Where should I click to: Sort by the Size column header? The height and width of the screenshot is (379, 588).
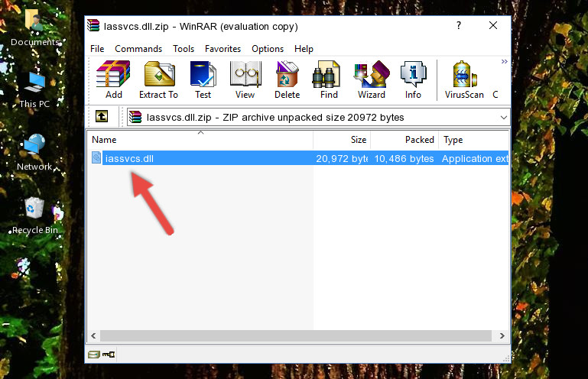pyautogui.click(x=342, y=140)
